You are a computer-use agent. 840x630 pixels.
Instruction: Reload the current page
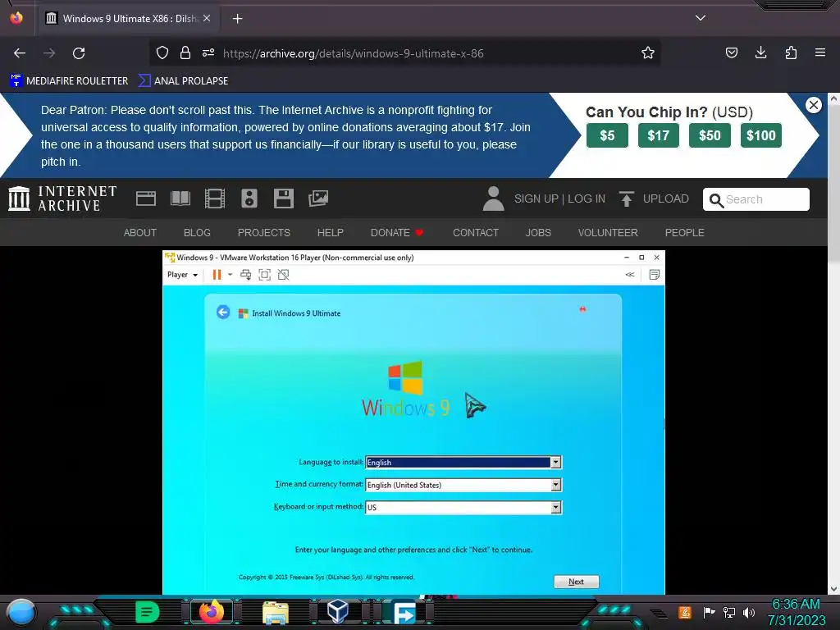pyautogui.click(x=79, y=53)
